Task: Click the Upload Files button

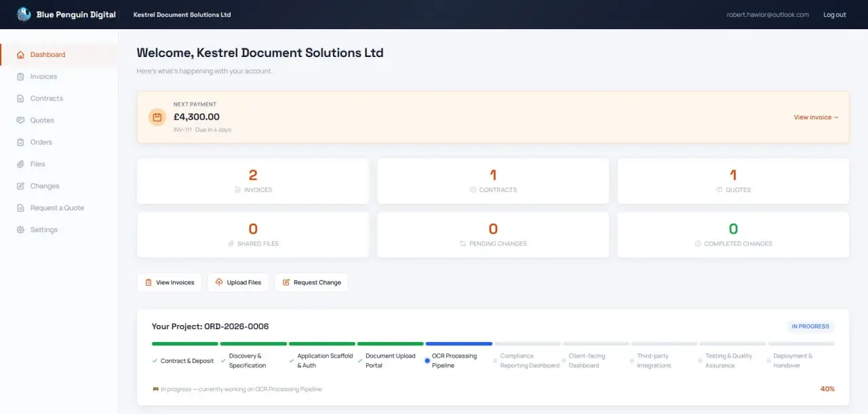Action: click(x=238, y=282)
